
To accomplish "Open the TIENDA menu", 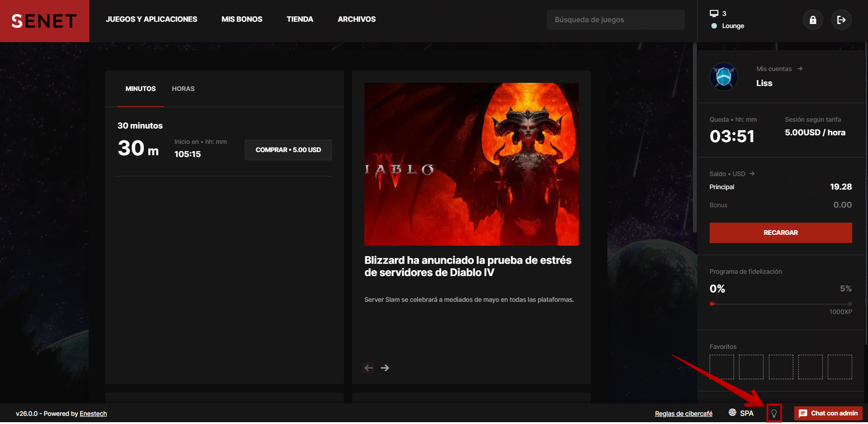I will (x=299, y=19).
